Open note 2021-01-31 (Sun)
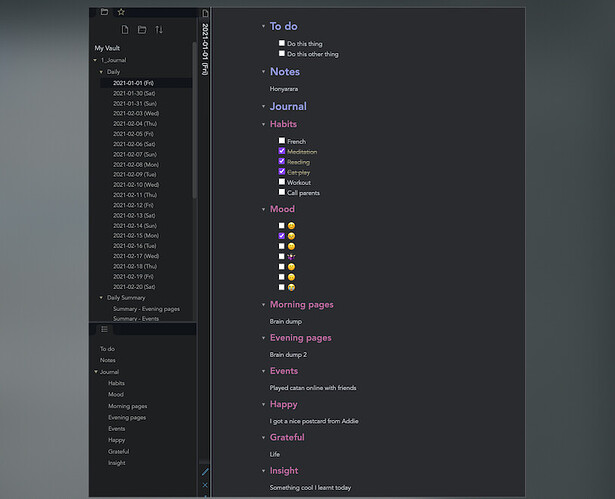Screen dimensions: 615x499 tap(135, 104)
